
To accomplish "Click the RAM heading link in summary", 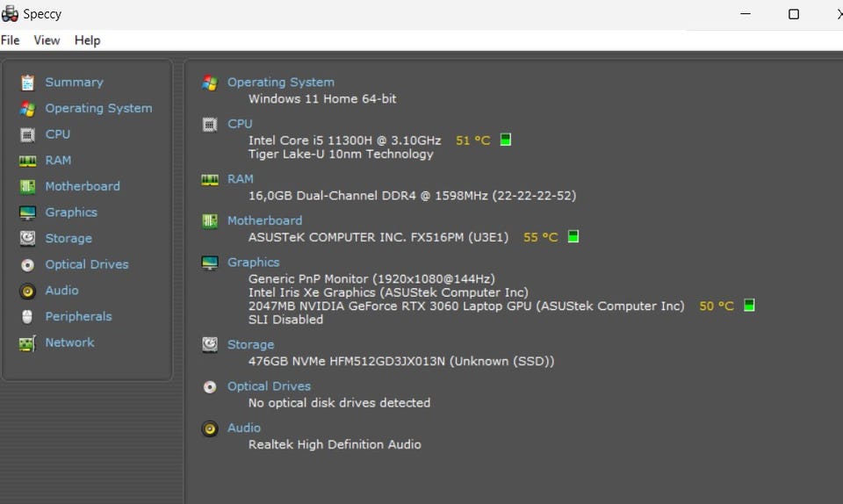I will click(241, 179).
